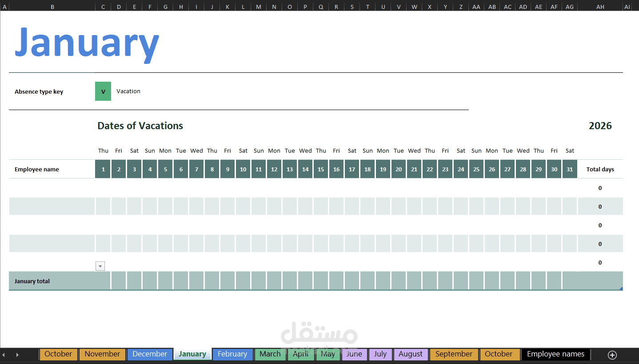This screenshot has height=364, width=639.
Task: Add a new sheet with the plus button
Action: (x=612, y=355)
